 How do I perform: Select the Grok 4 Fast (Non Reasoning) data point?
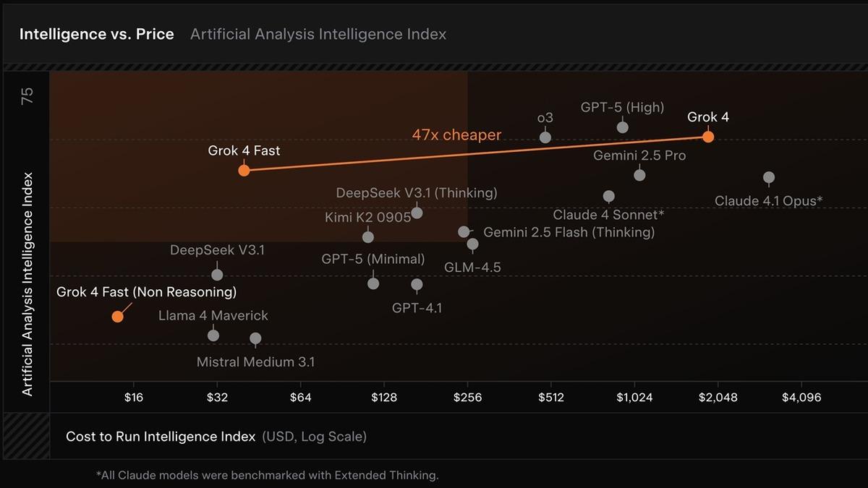coord(117,317)
